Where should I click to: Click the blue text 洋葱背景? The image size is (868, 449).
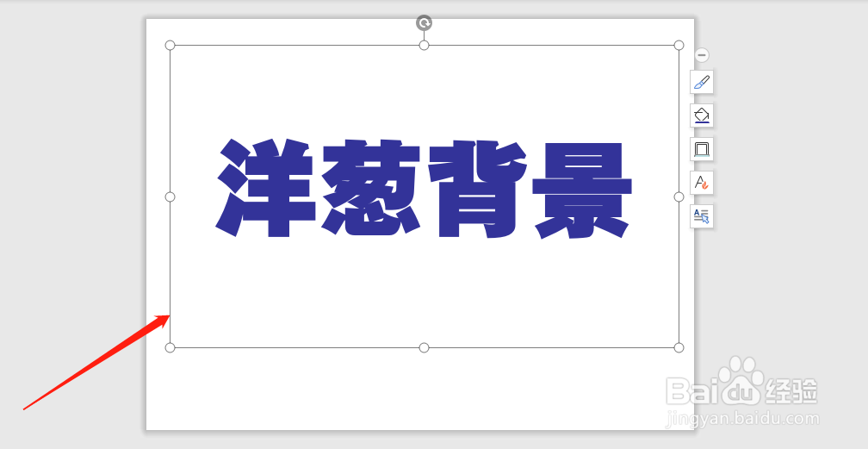pyautogui.click(x=424, y=189)
